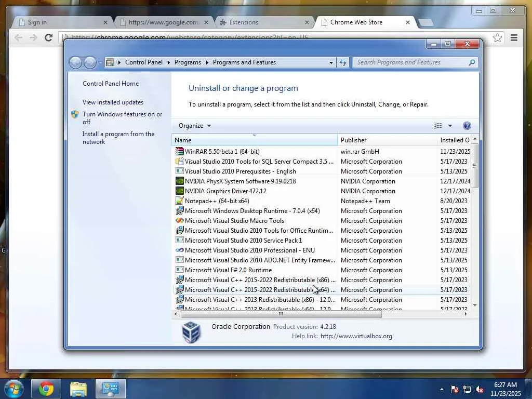532x399 pixels.
Task: Go back in Control Panel navigation
Action: [76, 62]
